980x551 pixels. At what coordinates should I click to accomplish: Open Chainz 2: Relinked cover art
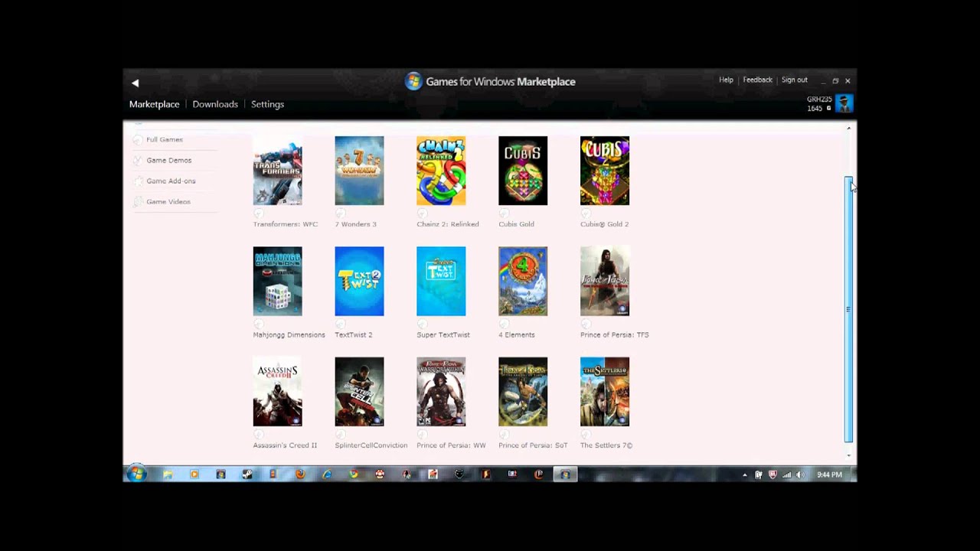441,171
